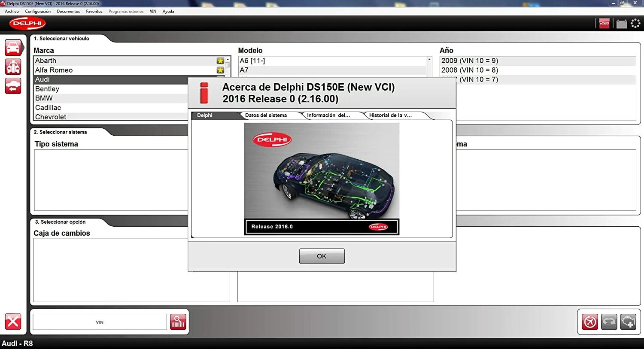Screen dimensions: 644x349
Task: Click the connection status spinner icon top right
Action: point(636,24)
